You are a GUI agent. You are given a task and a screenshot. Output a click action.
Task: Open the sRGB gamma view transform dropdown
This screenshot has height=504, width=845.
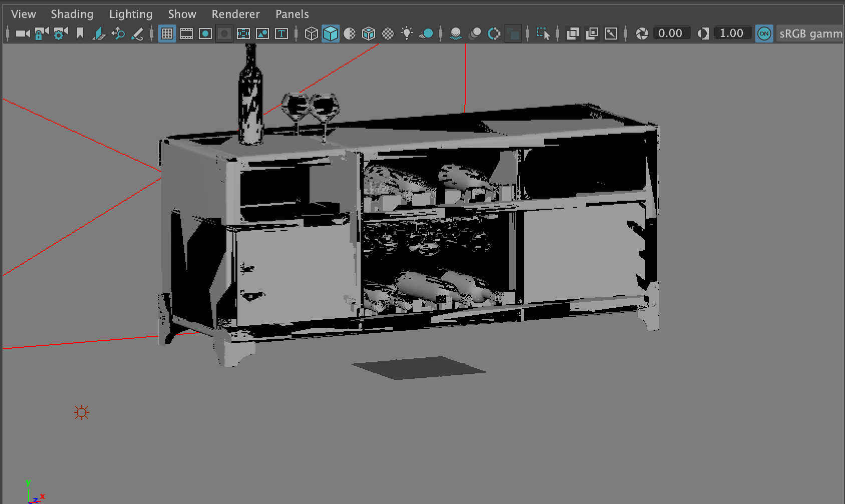pyautogui.click(x=809, y=34)
